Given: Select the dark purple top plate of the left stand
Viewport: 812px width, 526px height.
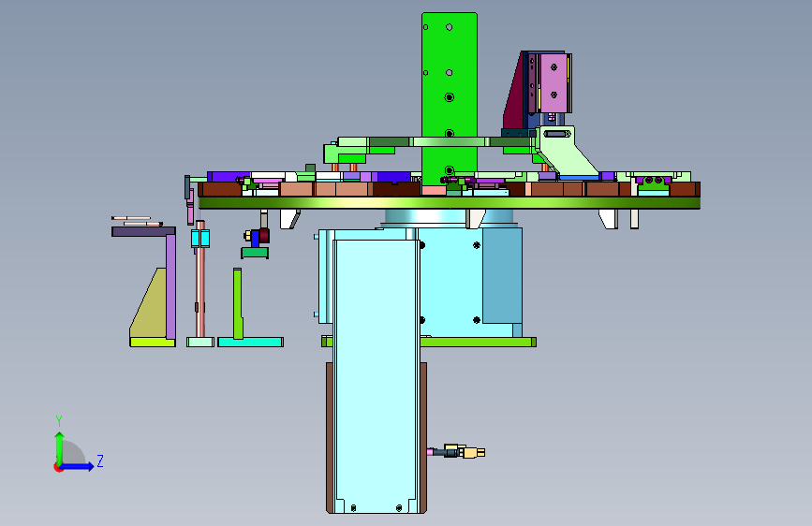Looking at the screenshot, I should (143, 231).
